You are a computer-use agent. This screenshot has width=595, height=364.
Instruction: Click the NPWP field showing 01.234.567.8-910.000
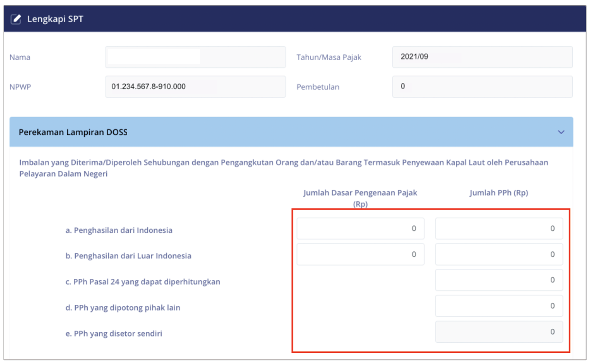click(195, 86)
